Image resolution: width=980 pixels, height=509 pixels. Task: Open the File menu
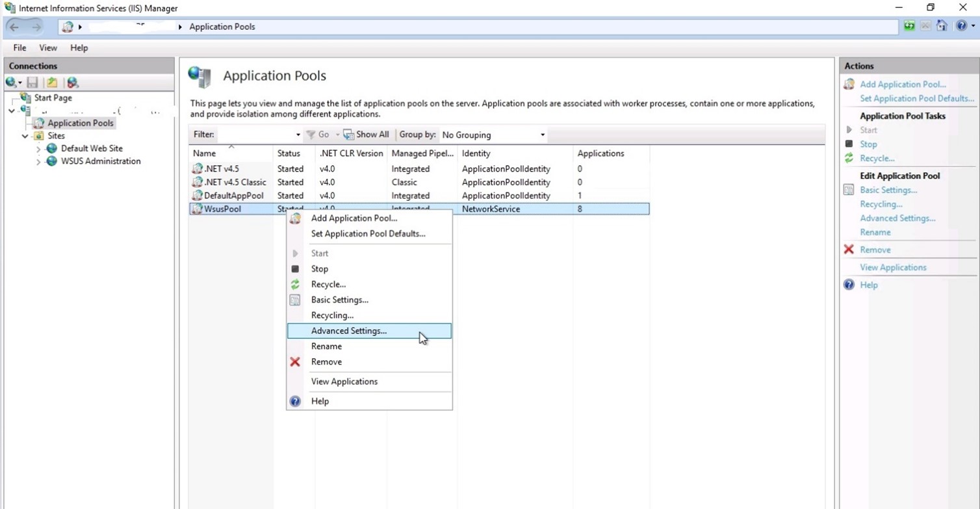(x=19, y=47)
